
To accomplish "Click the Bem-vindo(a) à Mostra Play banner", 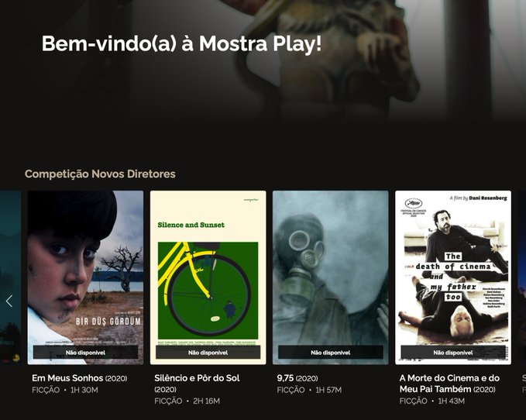I will [181, 43].
